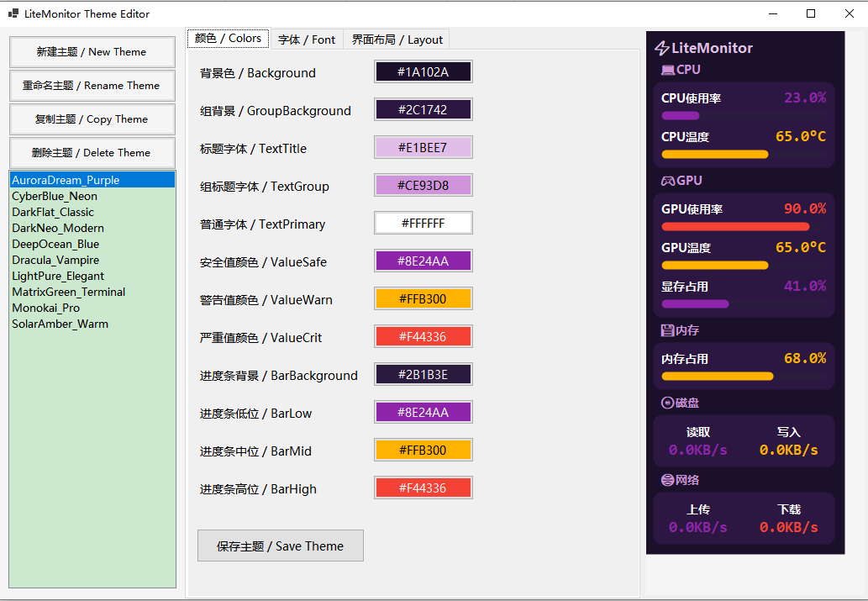Click the Delete Theme button
The image size is (868, 601).
[92, 153]
